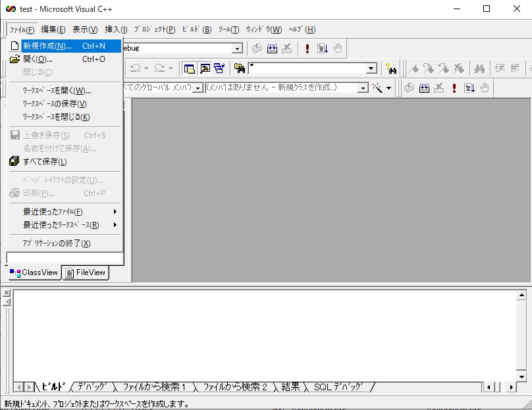Image resolution: width=532 pixels, height=410 pixels.
Task: Click Build icon right of the WizardBar
Action: click(x=424, y=88)
